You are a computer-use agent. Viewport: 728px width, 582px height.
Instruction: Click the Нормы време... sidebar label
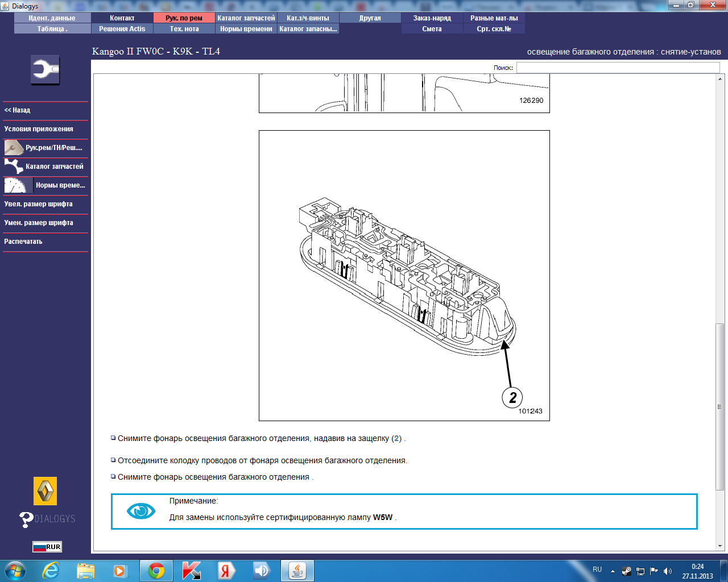pos(60,185)
